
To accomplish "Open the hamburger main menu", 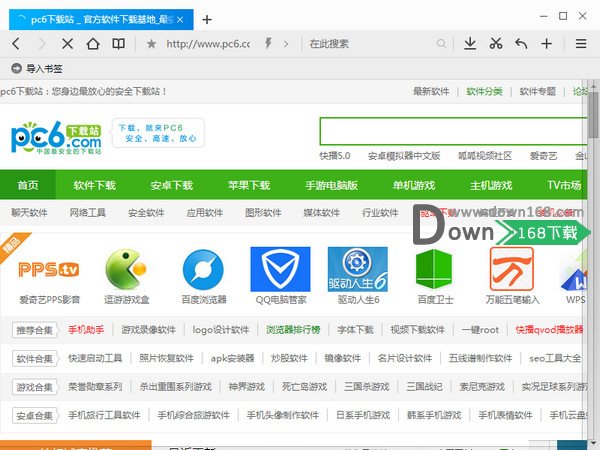I will coord(581,44).
